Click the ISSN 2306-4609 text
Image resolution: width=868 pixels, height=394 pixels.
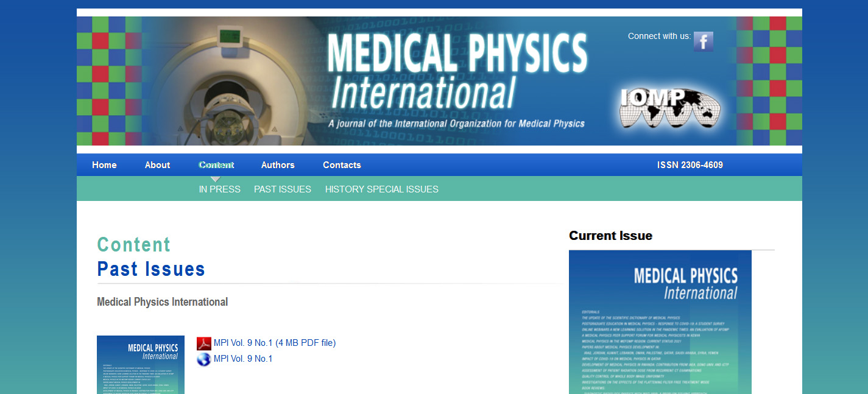[x=690, y=165]
